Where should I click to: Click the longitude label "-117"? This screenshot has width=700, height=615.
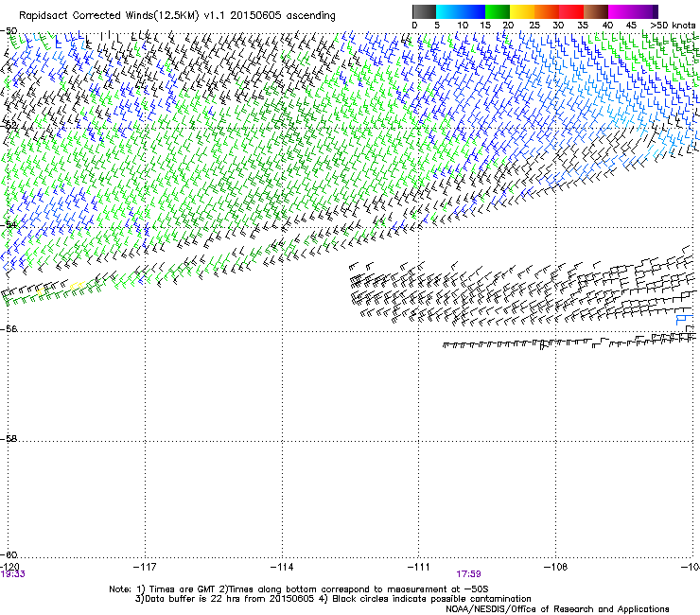[x=145, y=567]
